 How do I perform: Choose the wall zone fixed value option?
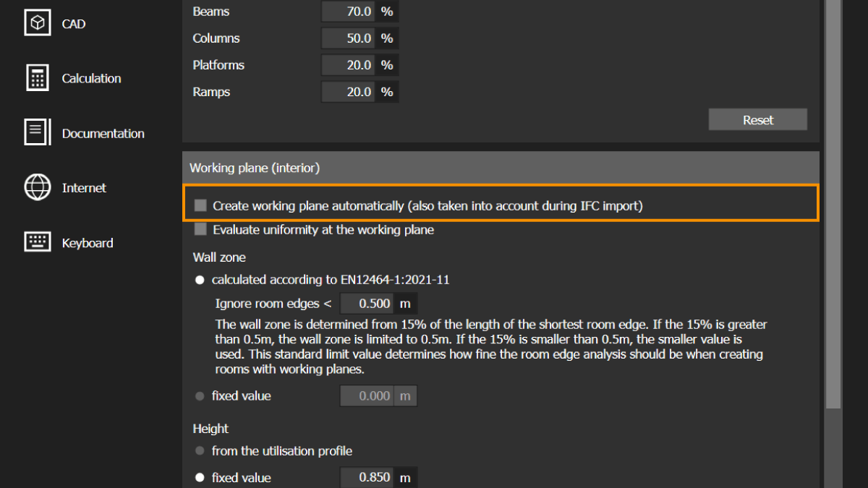[200, 396]
